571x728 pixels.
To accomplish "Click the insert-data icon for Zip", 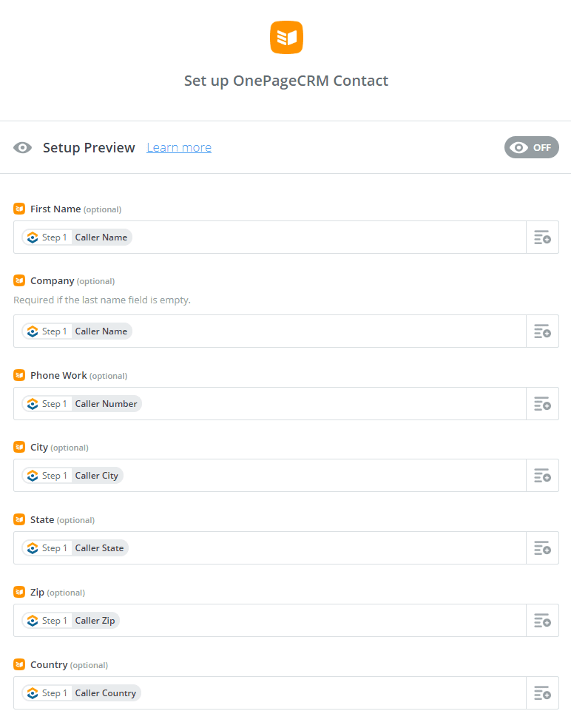I will 542,620.
